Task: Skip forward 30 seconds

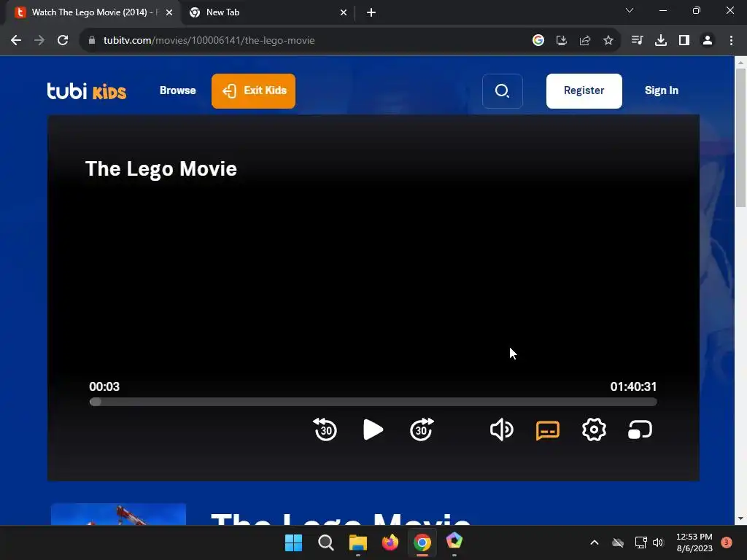Action: pyautogui.click(x=422, y=429)
